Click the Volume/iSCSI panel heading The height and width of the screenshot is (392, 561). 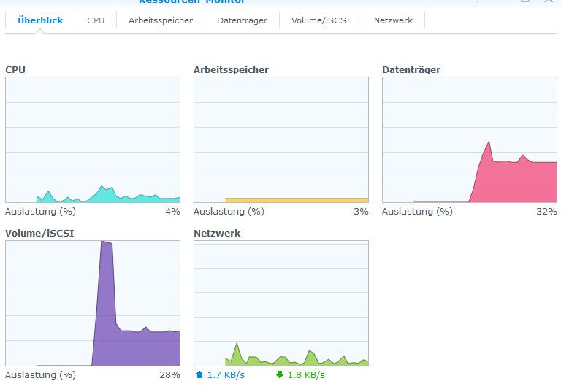pyautogui.click(x=39, y=233)
